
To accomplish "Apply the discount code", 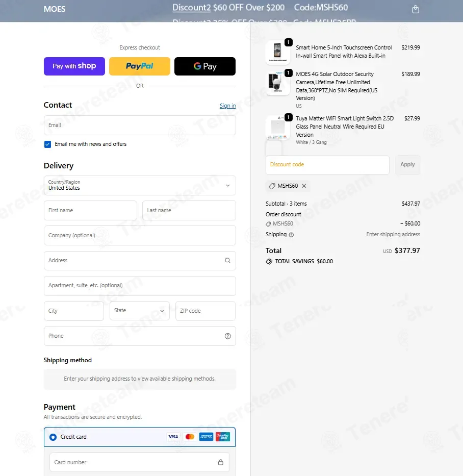I will coord(407,165).
